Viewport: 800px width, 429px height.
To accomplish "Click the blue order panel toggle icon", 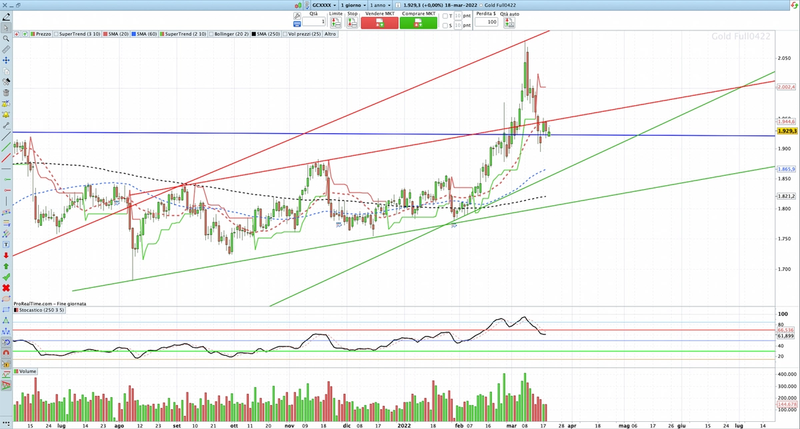I will pos(297,24).
